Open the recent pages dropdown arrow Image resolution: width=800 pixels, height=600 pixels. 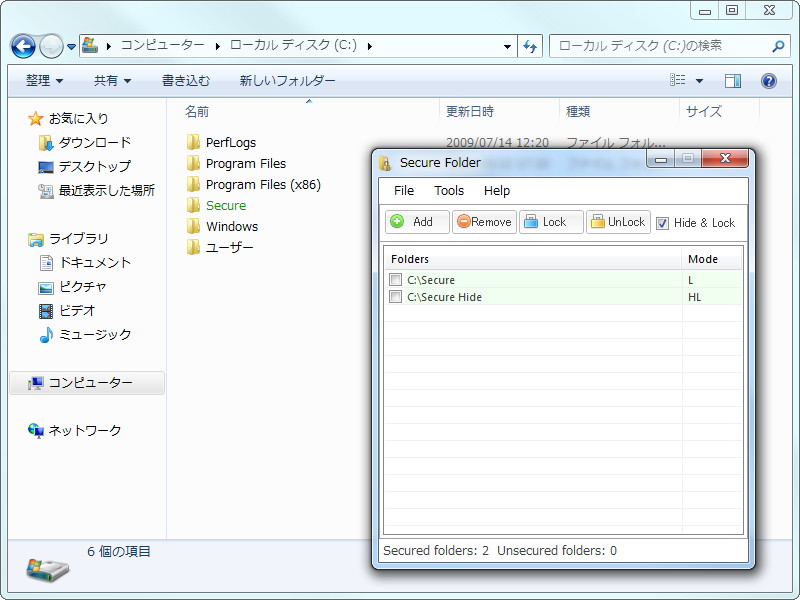tap(71, 46)
